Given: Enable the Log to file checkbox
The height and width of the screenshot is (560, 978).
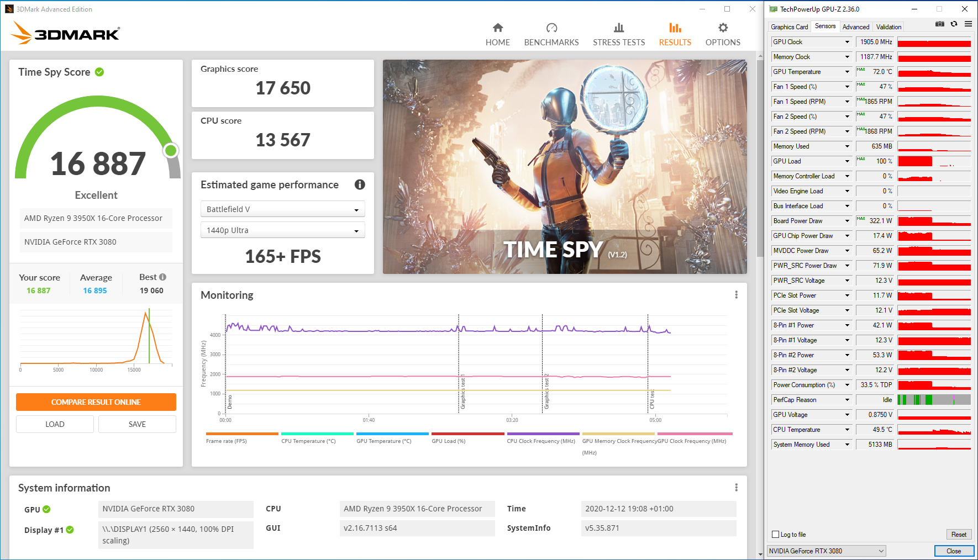Looking at the screenshot, I should point(775,535).
